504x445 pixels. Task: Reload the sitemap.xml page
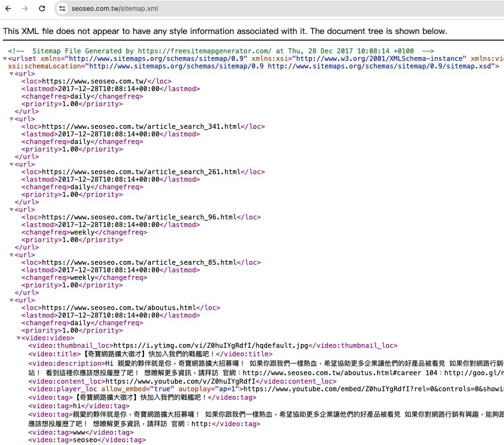coord(42,8)
